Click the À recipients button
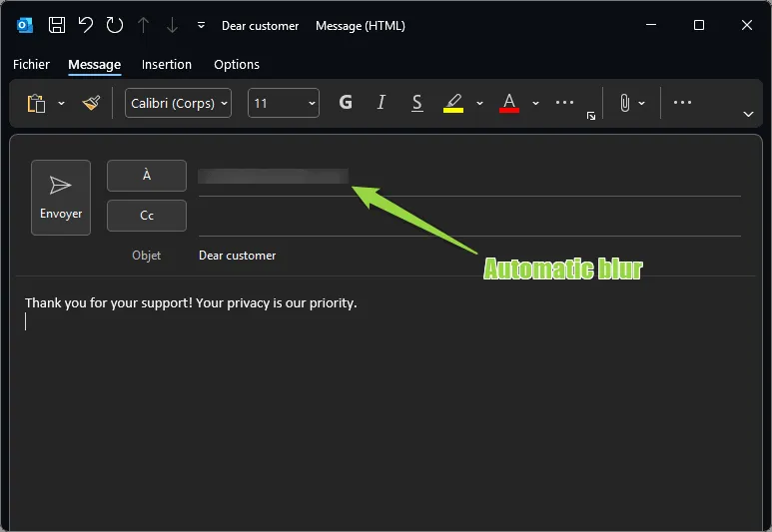 click(147, 176)
